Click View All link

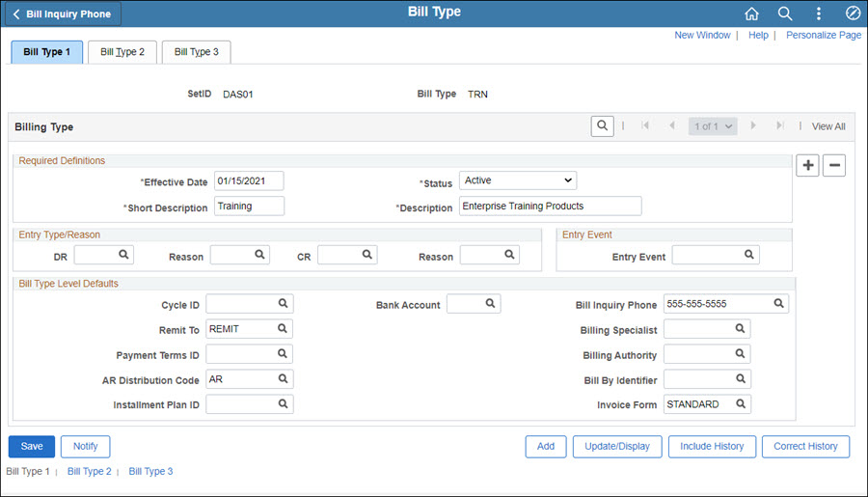tap(828, 126)
